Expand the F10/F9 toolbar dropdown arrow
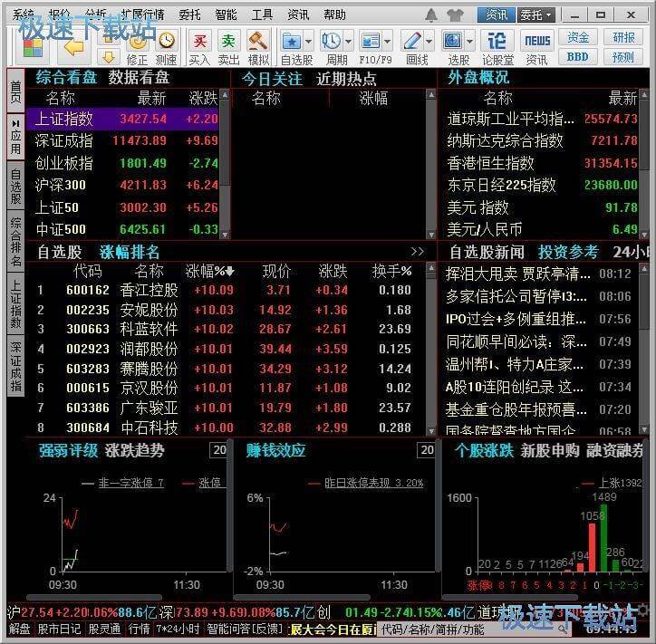The image size is (656, 644). [388, 42]
